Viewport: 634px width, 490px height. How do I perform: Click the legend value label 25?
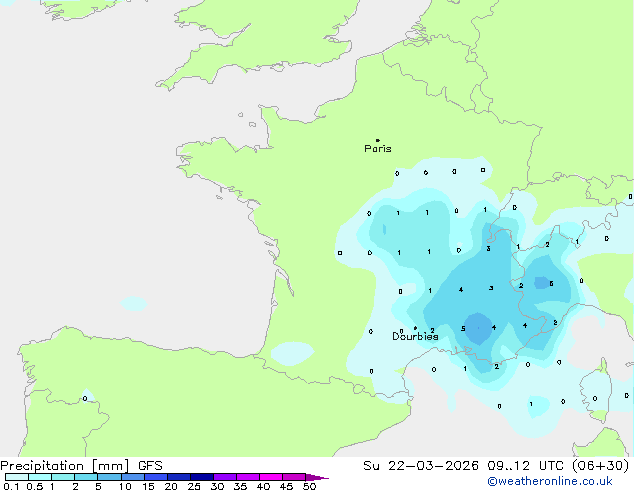point(194,486)
